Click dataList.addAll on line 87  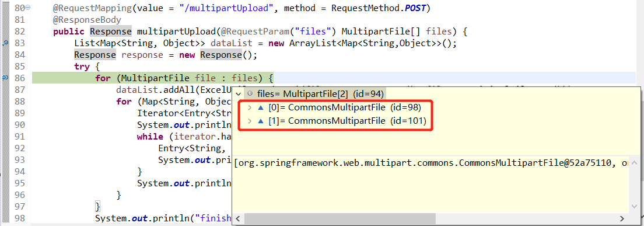[155, 89]
